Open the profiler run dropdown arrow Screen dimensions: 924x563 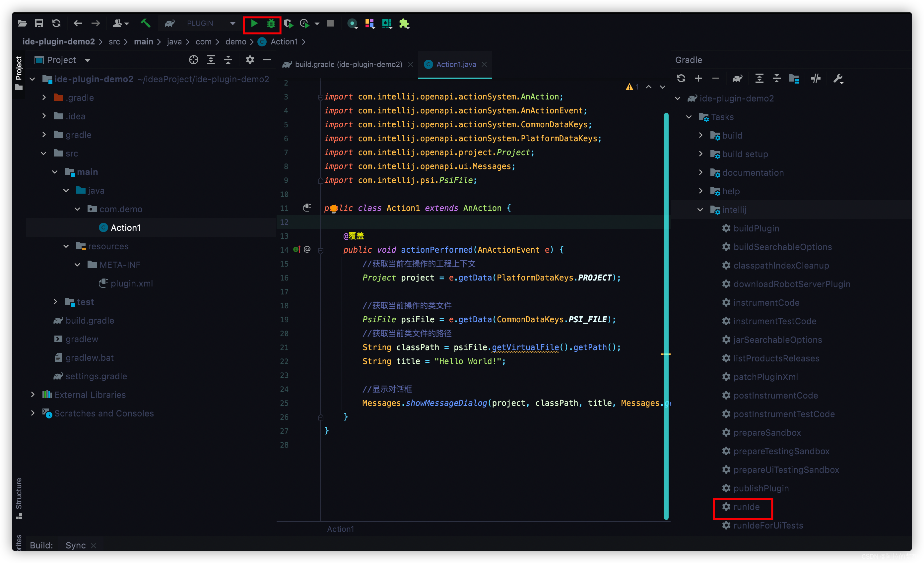tap(317, 24)
